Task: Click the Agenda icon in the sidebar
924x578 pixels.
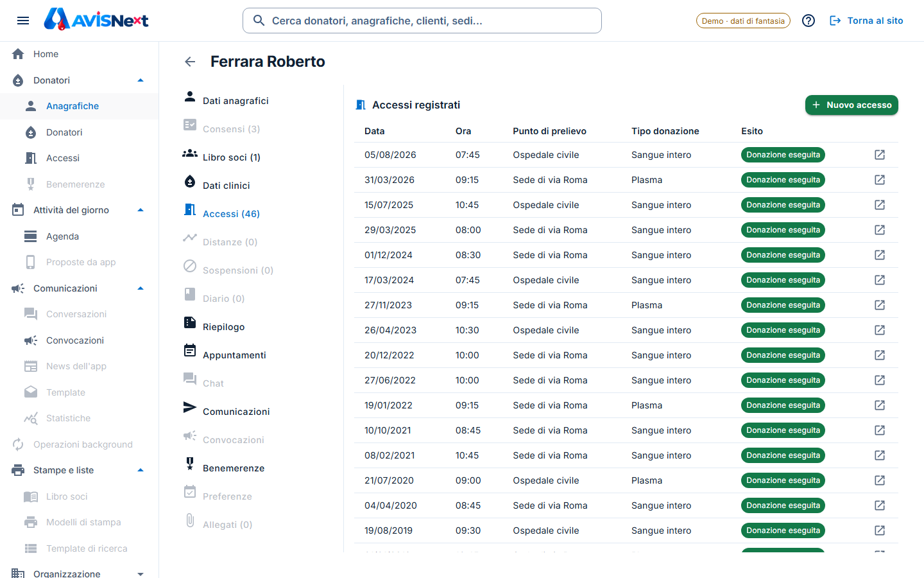Action: tap(31, 236)
